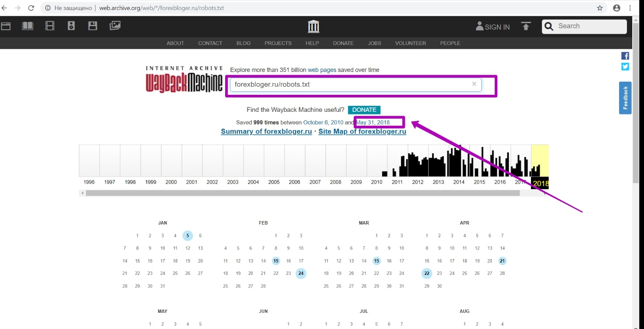The height and width of the screenshot is (329, 644).
Task: Open the HELP menu item
Action: pyautogui.click(x=312, y=43)
